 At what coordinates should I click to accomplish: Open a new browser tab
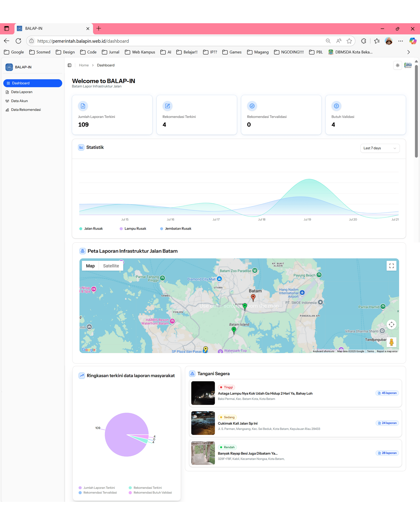(99, 28)
